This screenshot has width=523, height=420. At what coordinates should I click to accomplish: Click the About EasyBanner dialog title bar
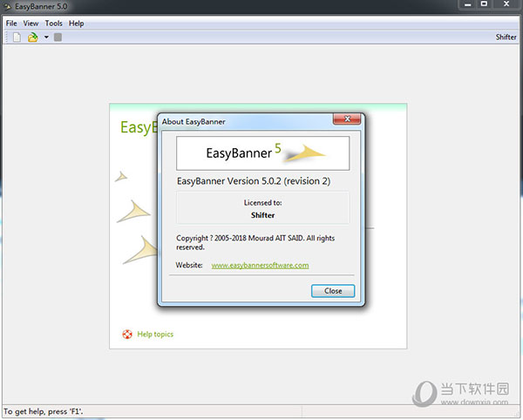[244, 122]
